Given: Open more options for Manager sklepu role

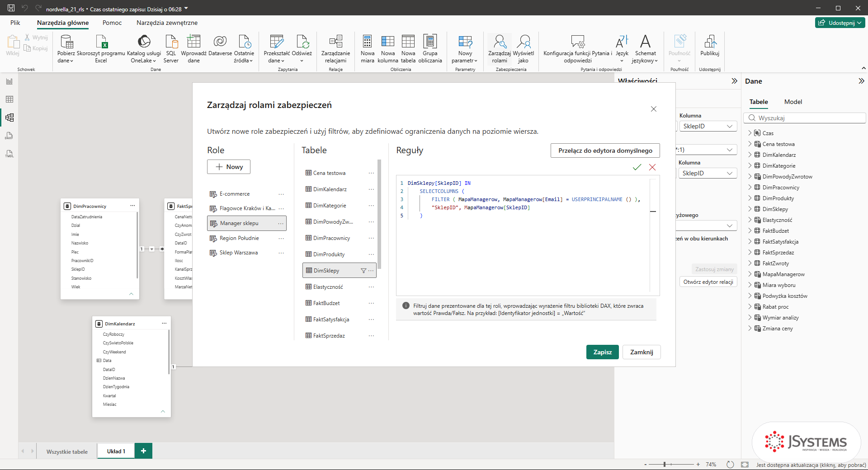Looking at the screenshot, I should click(281, 223).
